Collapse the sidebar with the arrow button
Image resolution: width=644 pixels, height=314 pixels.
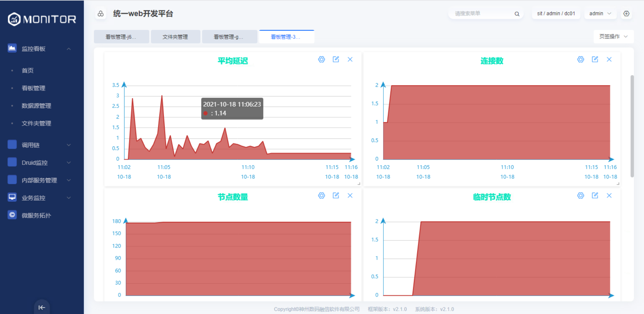click(x=42, y=307)
